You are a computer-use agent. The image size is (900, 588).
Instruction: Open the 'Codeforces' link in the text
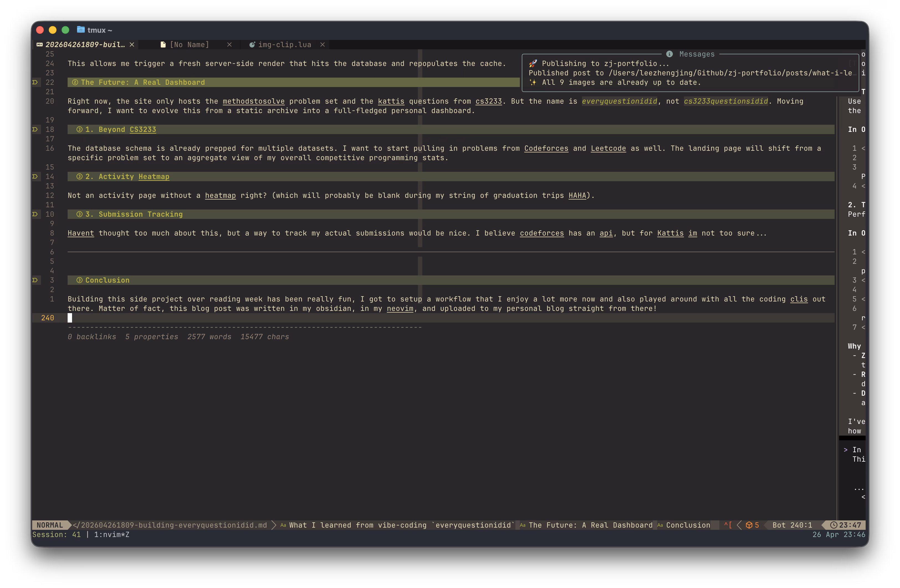(546, 148)
